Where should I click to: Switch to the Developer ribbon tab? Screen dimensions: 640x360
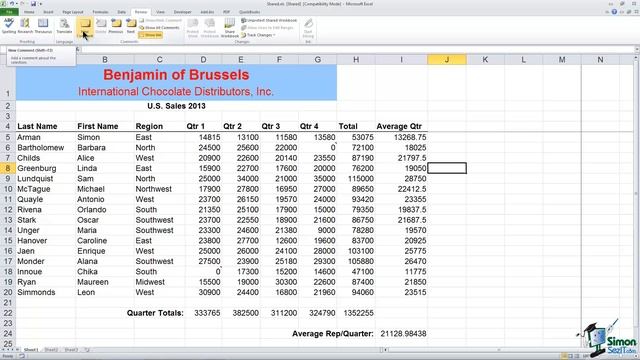click(x=182, y=12)
